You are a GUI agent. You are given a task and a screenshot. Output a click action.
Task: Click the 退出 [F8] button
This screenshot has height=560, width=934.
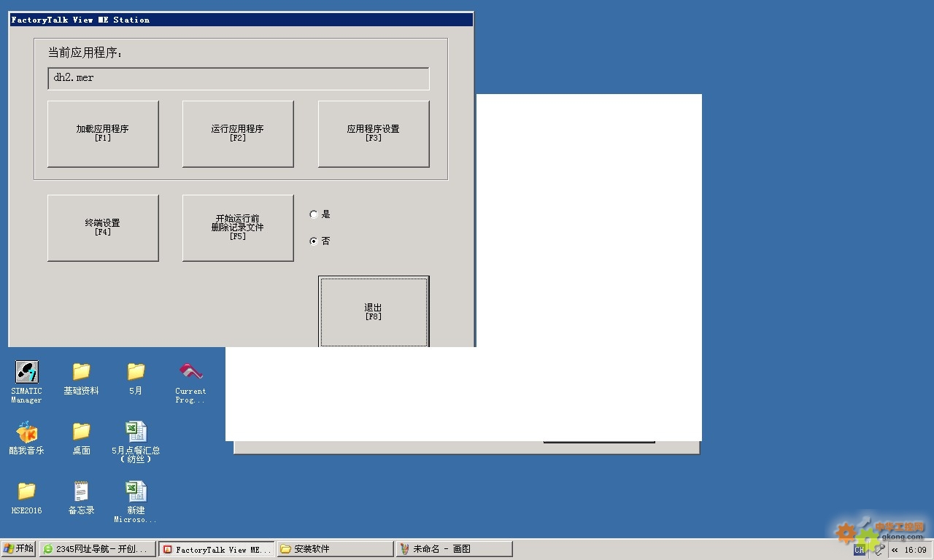tap(374, 311)
